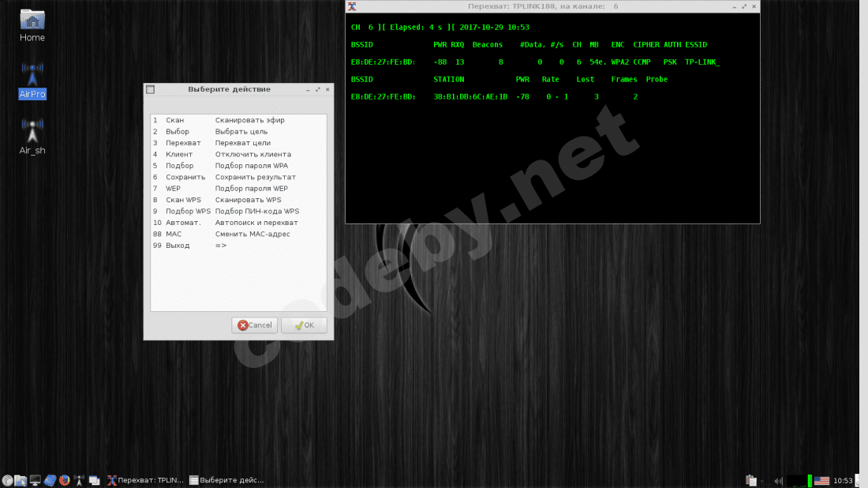Select row 5 Подбор пароля WPA
868x488 pixels.
pyautogui.click(x=238, y=166)
